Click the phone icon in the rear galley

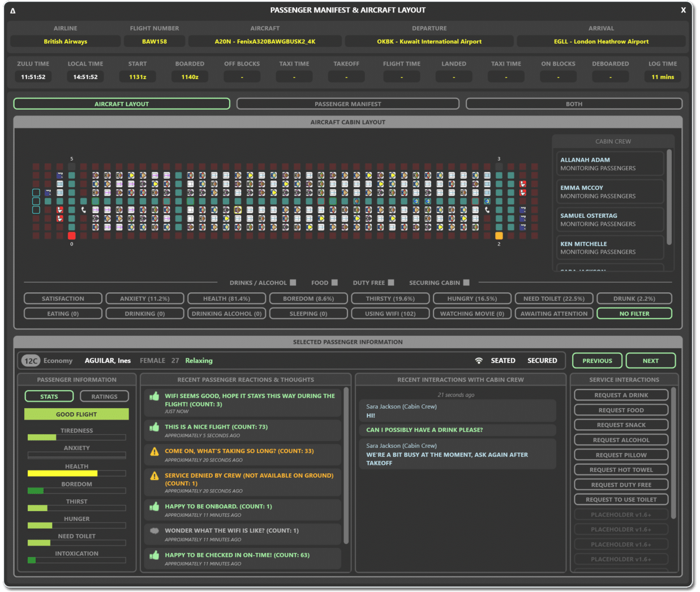click(x=487, y=210)
